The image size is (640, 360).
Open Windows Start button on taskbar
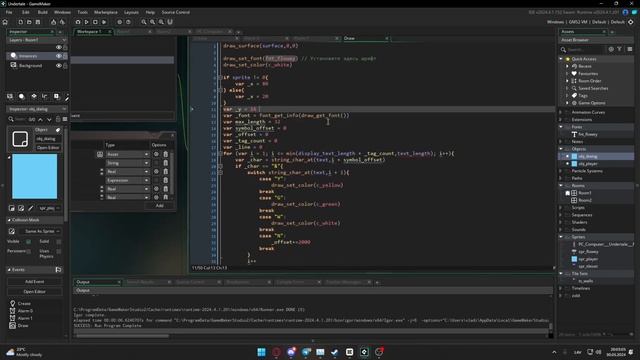pos(261,352)
